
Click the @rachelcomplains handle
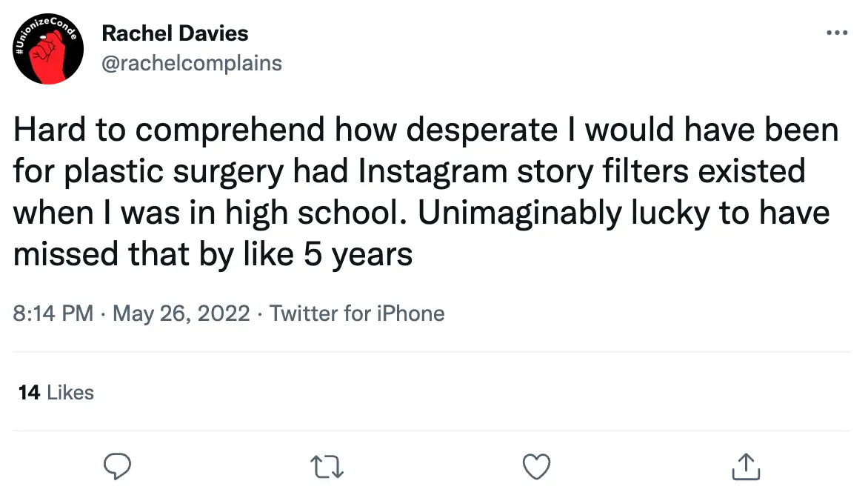[x=192, y=63]
